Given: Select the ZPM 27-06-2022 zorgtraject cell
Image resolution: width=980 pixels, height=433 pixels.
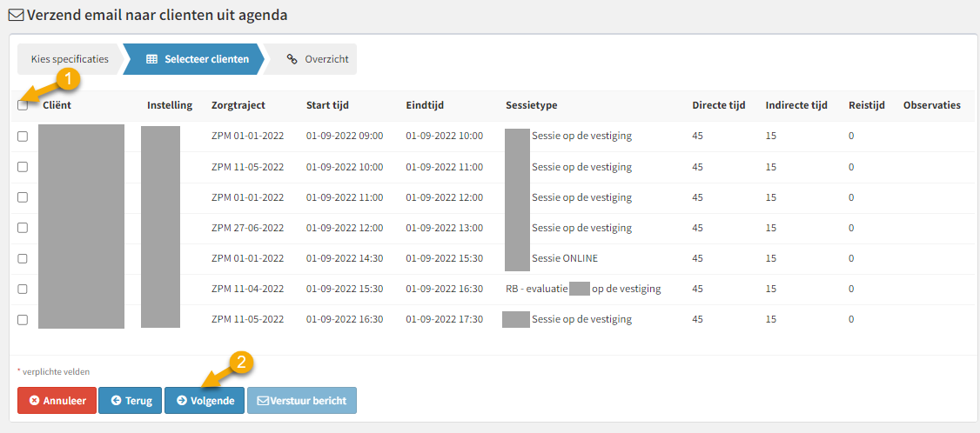Looking at the screenshot, I should 247,228.
